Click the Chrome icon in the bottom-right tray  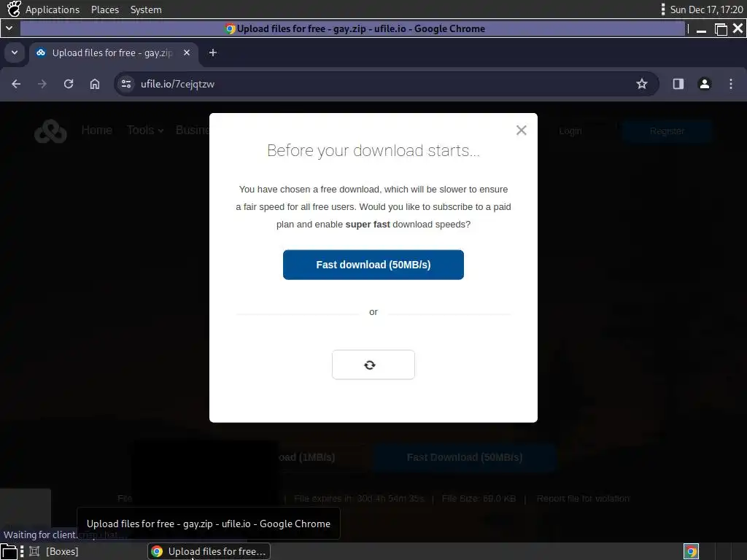tap(691, 551)
